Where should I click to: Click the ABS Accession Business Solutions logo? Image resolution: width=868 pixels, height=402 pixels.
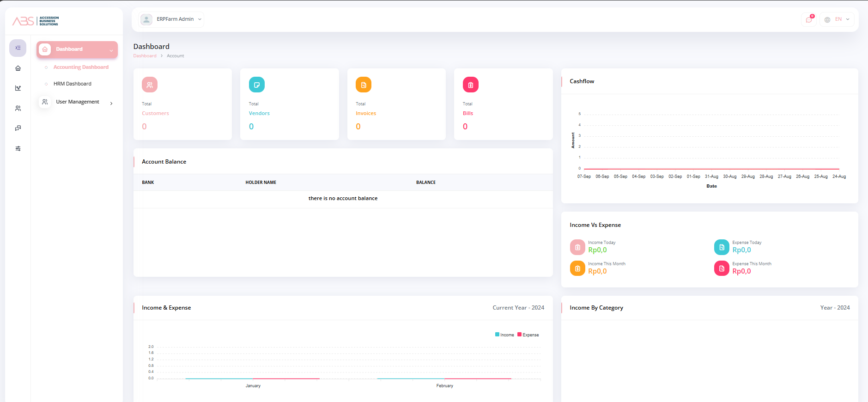click(x=36, y=21)
